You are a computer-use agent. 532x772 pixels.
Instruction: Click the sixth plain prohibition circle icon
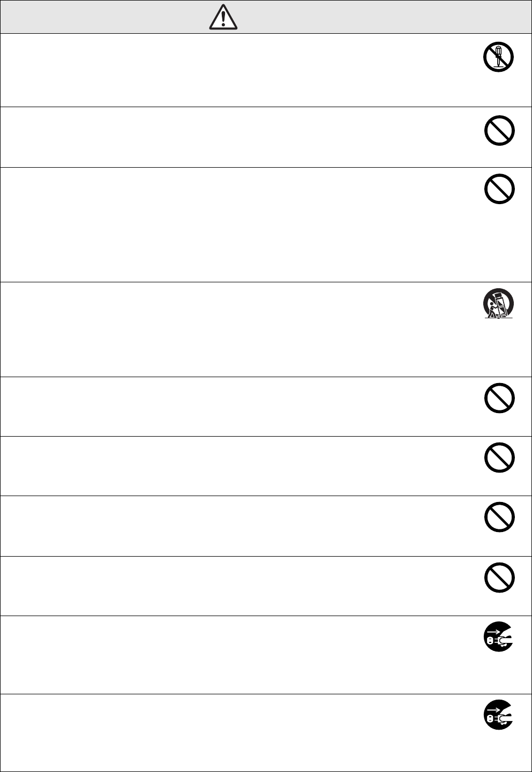499,578
